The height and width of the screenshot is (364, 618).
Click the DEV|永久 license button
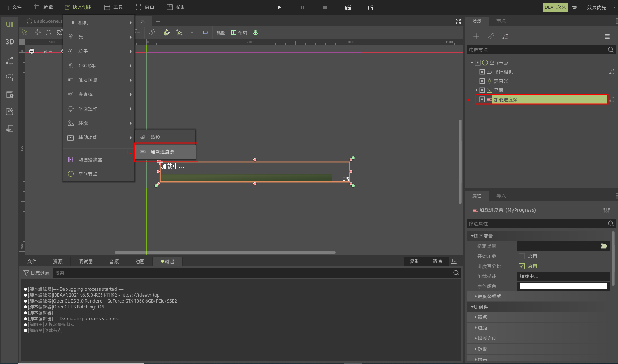coord(555,7)
